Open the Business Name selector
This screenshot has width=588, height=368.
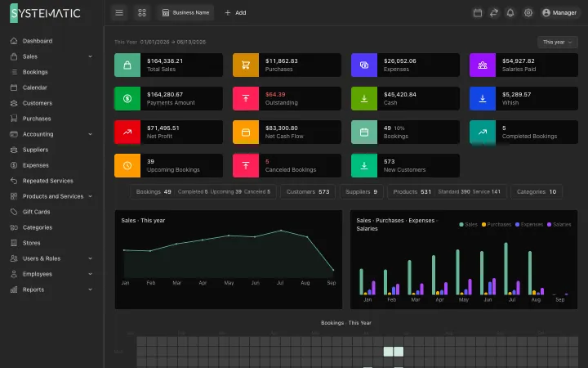[x=185, y=13]
